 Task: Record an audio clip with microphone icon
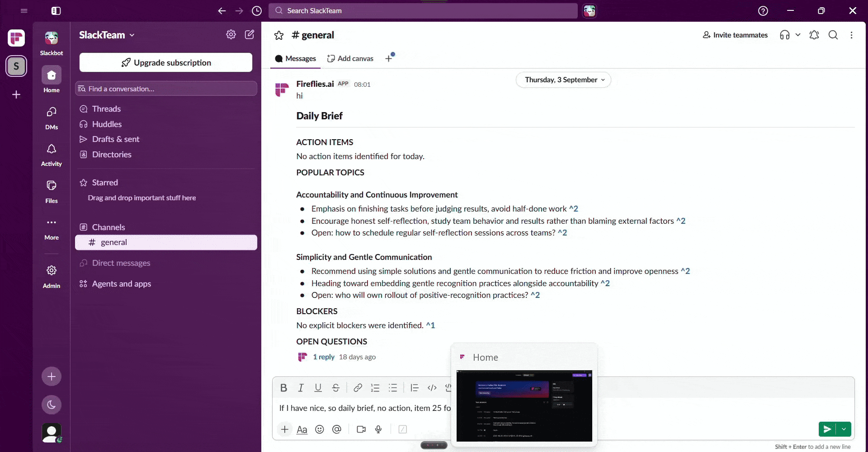pyautogui.click(x=378, y=429)
